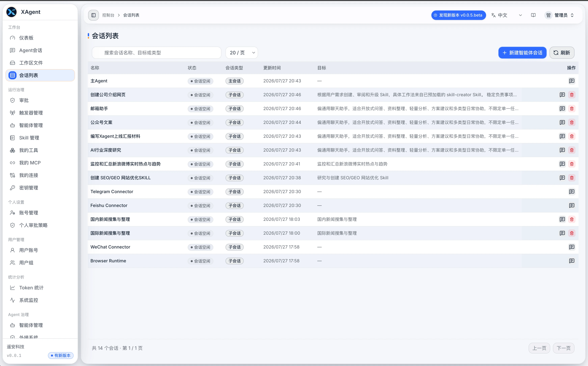Toggle the sidebar collapse button

[x=93, y=15]
